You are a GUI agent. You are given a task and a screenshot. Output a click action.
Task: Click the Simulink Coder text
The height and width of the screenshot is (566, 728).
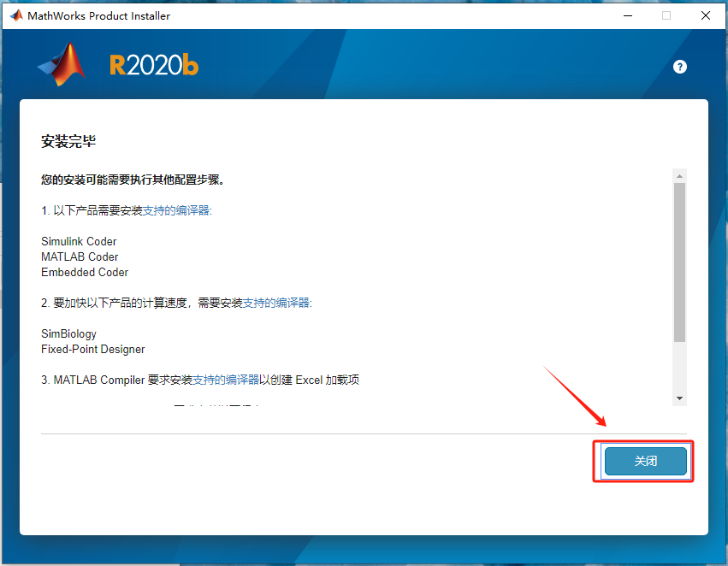79,241
